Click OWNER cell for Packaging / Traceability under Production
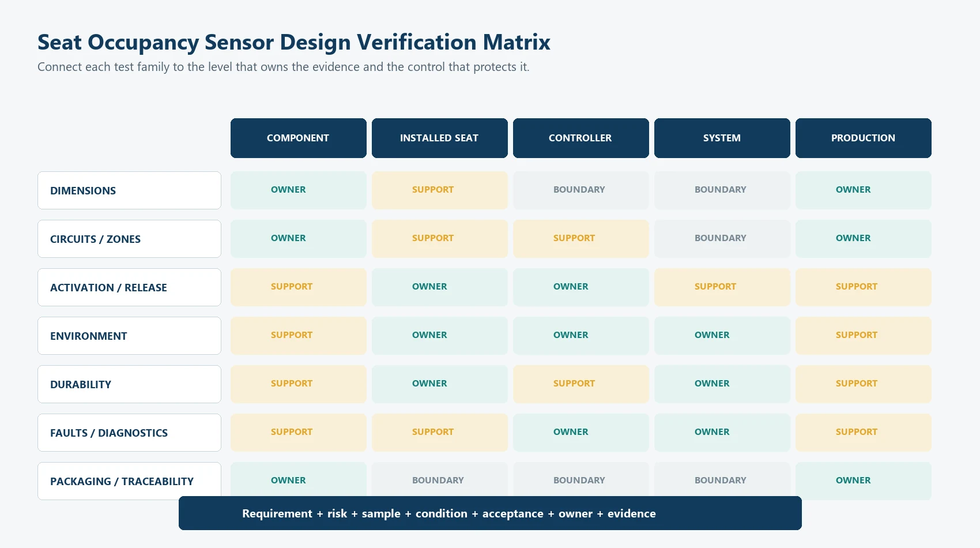The height and width of the screenshot is (548, 980). (864, 481)
